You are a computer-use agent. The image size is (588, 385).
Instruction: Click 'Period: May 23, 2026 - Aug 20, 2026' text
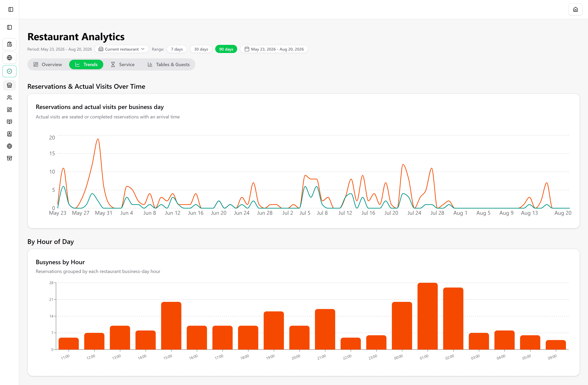click(x=60, y=49)
